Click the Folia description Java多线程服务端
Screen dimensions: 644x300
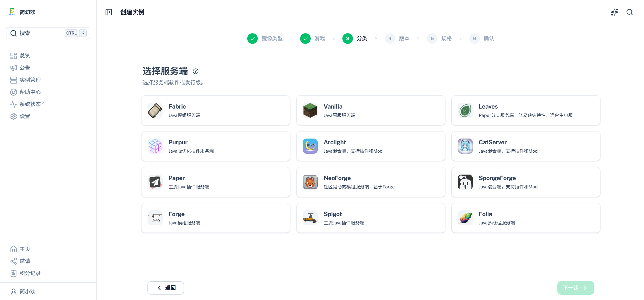click(x=496, y=223)
